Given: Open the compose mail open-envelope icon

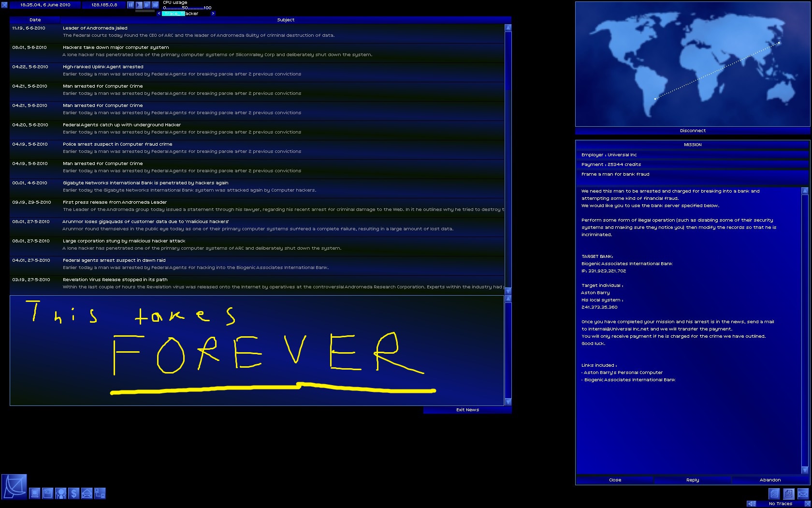Looking at the screenshot, I should (87, 493).
